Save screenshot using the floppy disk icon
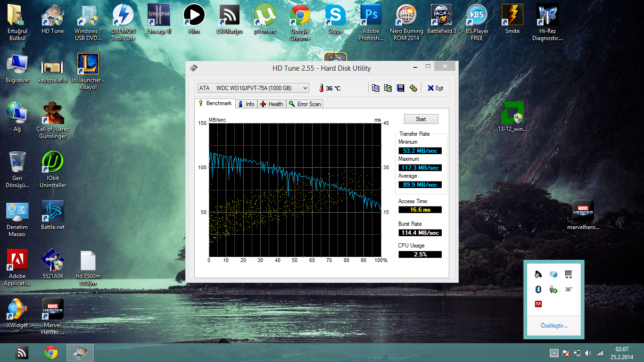Screen dimensions: 644x362 pos(400,88)
